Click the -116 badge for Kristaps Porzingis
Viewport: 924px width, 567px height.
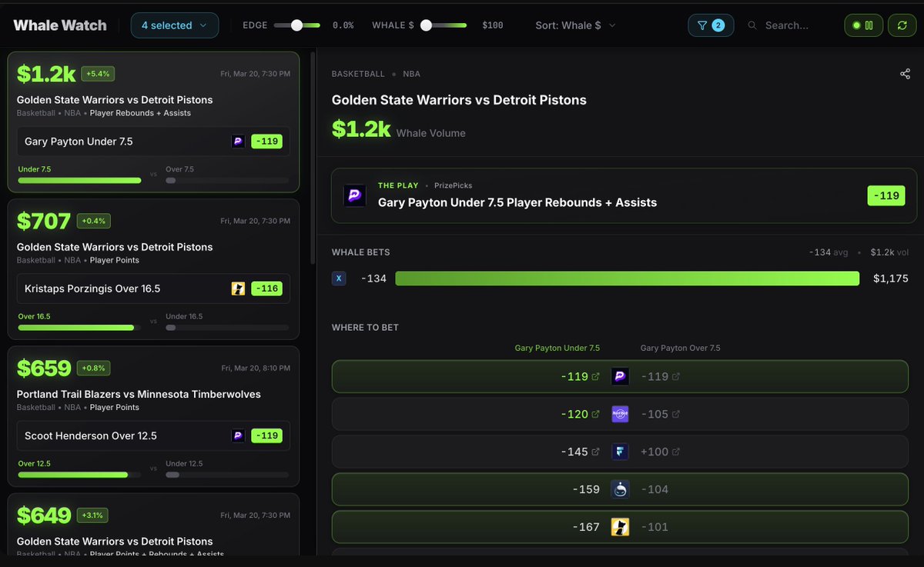(x=266, y=289)
